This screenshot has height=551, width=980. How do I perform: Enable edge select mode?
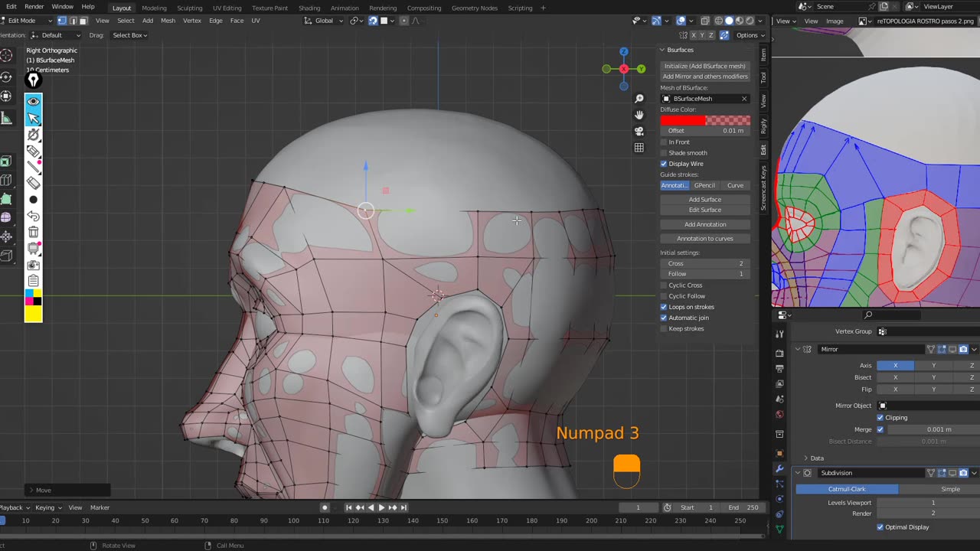coord(73,21)
